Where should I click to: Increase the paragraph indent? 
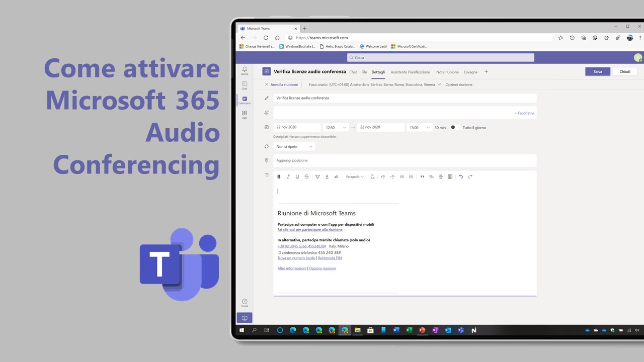pyautogui.click(x=392, y=176)
